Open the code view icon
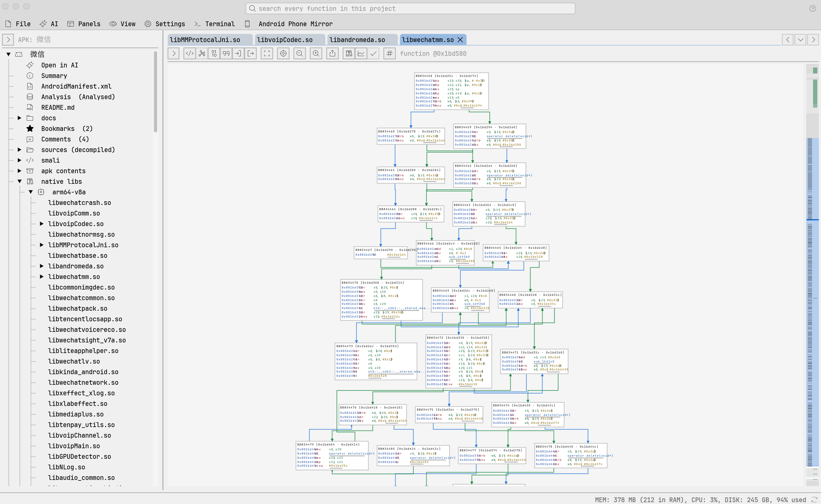Image resolution: width=821 pixels, height=504 pixels. 189,54
